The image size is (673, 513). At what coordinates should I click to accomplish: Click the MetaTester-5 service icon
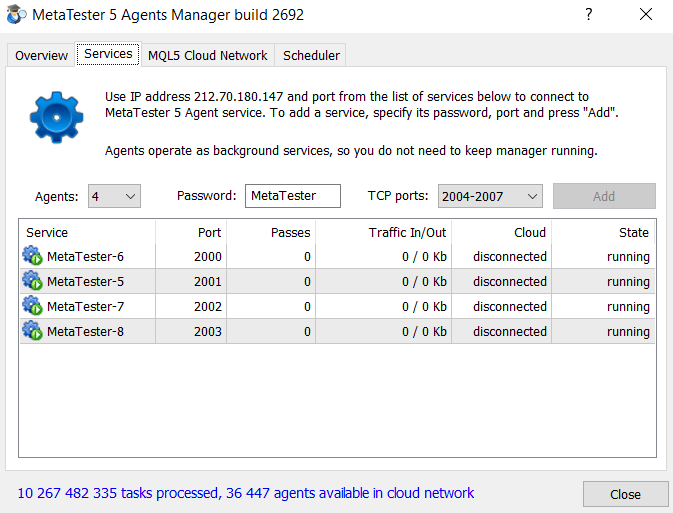(32, 282)
